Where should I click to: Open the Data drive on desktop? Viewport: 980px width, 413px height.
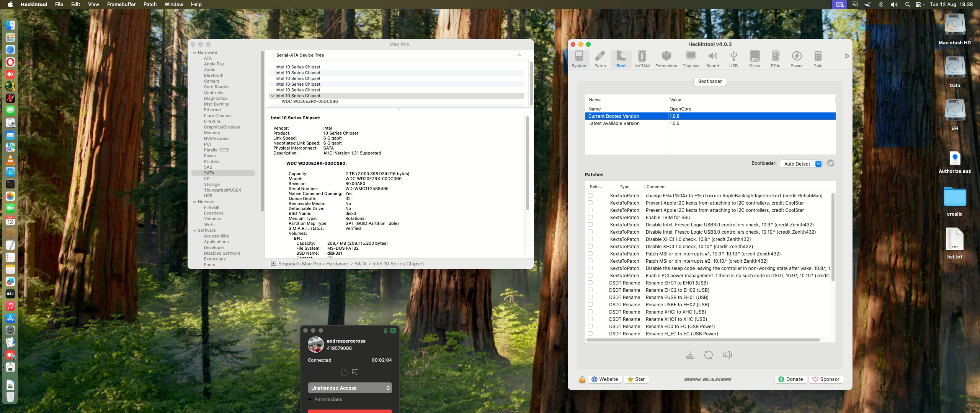pyautogui.click(x=954, y=73)
